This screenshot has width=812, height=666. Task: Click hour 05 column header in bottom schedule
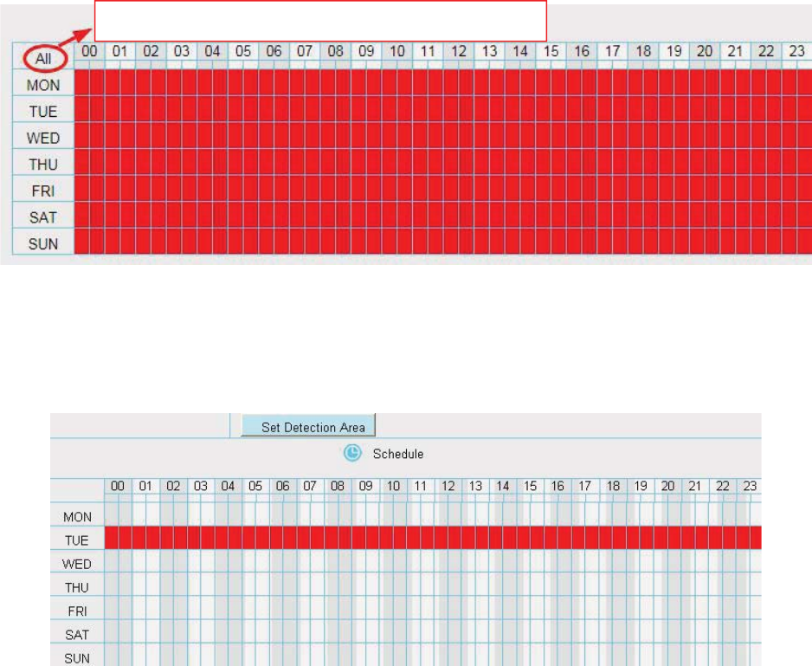[x=255, y=486]
